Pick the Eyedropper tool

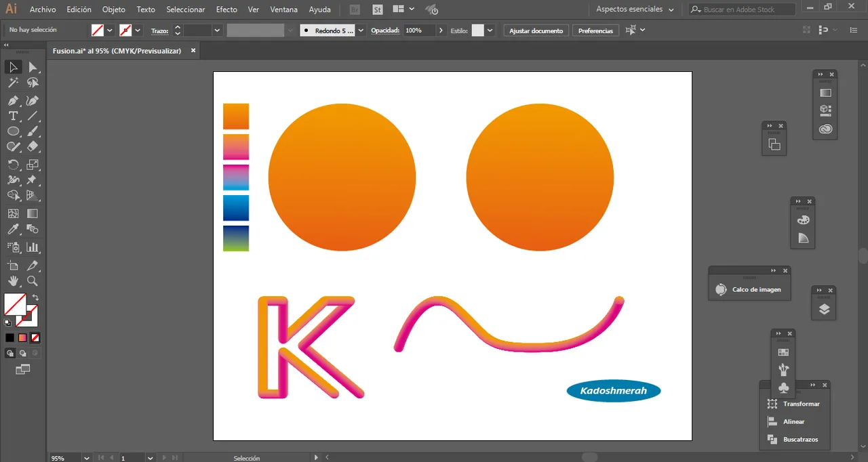click(13, 230)
